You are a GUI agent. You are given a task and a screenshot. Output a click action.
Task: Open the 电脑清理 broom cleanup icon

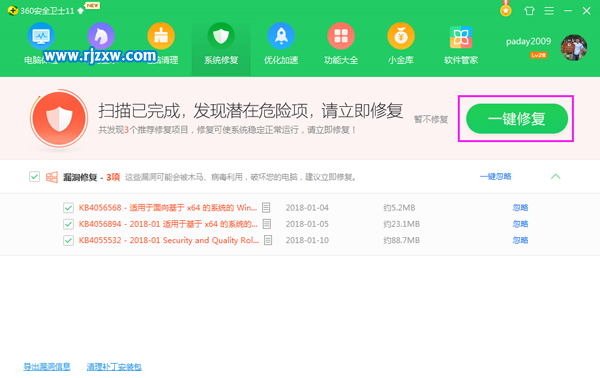tap(161, 36)
